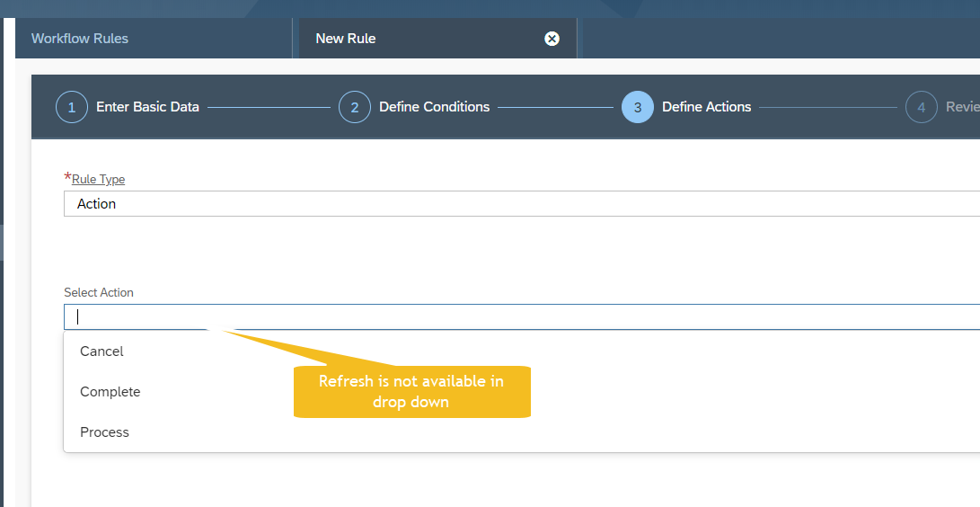Viewport: 980px width, 507px height.
Task: Choose Complete from action list
Action: coord(110,392)
